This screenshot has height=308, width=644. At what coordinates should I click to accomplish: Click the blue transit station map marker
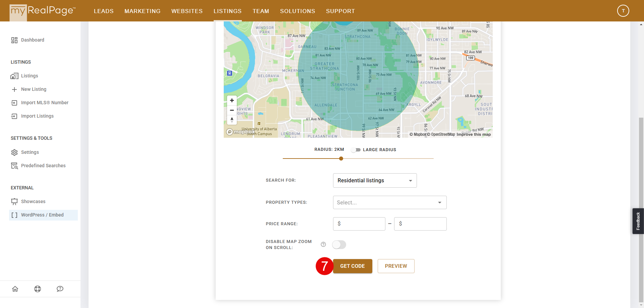click(229, 73)
